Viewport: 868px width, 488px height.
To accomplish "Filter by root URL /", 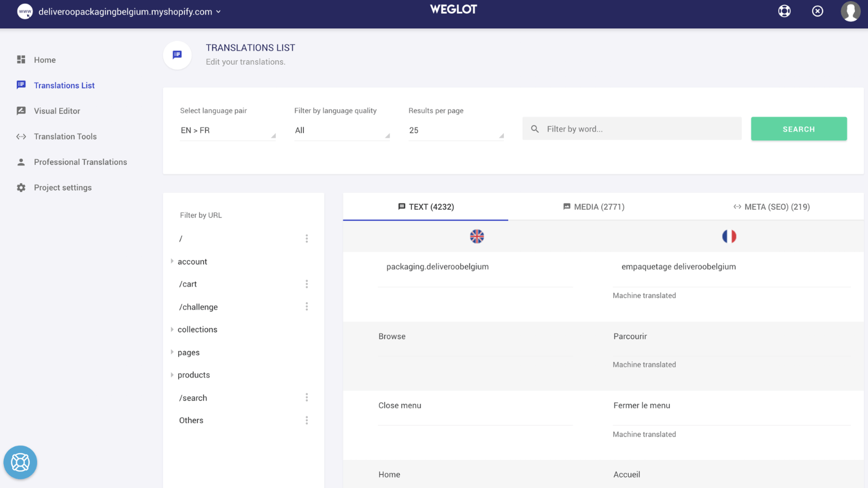I will coord(180,238).
